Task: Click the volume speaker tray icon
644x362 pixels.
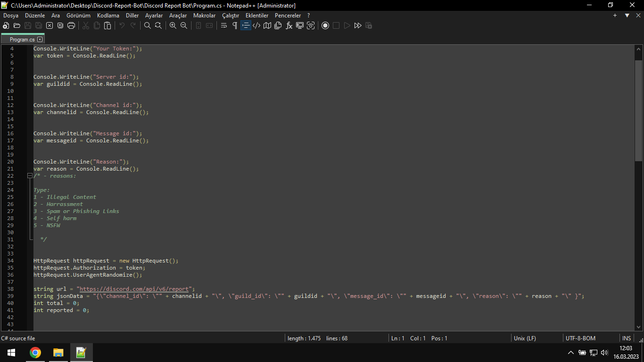Action: click(x=605, y=353)
